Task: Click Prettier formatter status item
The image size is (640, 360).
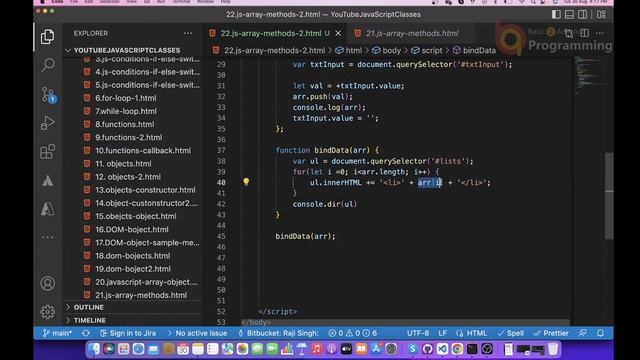Action: [x=551, y=333]
